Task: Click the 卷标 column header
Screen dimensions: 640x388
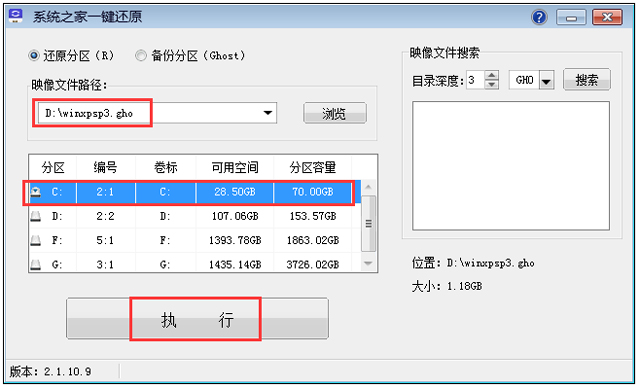Action: [165, 167]
